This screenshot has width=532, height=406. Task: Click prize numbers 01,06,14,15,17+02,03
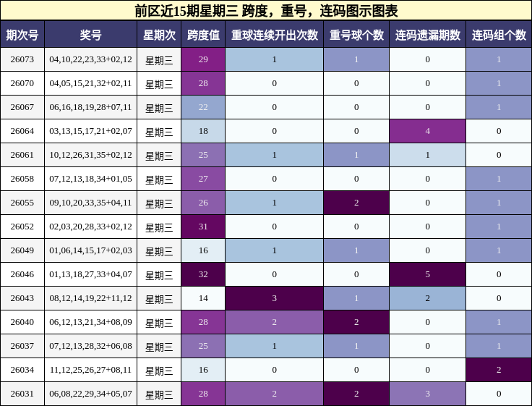[x=90, y=250]
